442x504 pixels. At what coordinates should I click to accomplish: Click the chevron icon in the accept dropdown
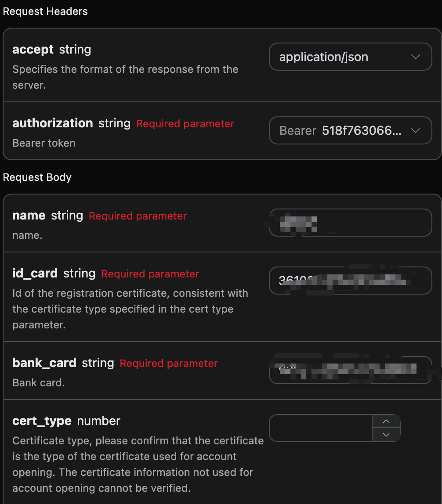[415, 57]
